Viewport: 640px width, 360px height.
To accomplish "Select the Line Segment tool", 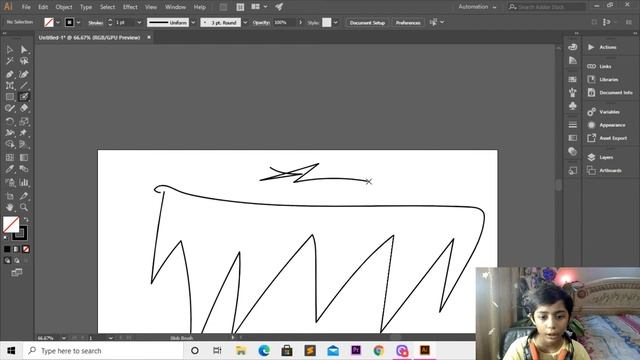I will coord(24,85).
